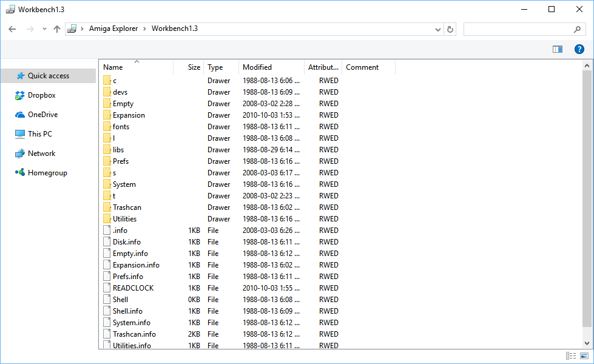594x364 pixels.
Task: Select the Prefs drawer folder icon
Action: click(107, 161)
